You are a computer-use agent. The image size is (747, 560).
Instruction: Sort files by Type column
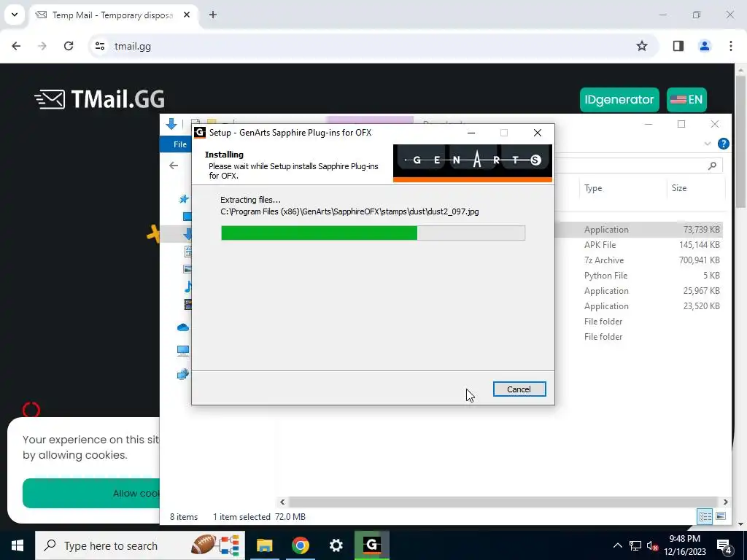593,188
